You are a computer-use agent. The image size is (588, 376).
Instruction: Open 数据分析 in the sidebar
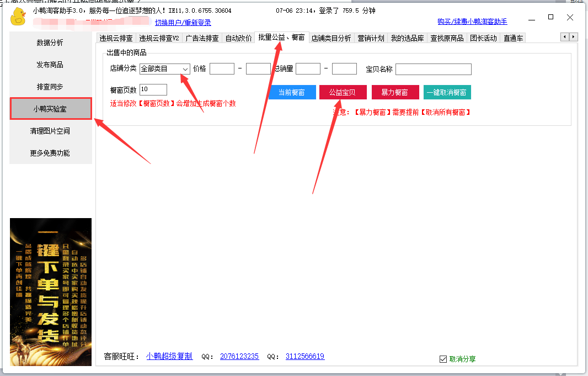(50, 43)
